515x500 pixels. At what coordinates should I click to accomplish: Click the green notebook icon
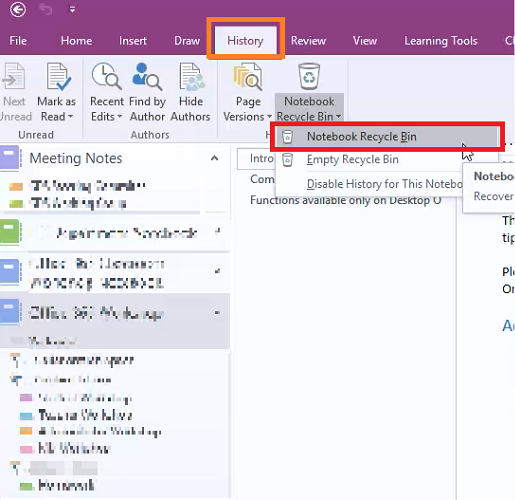pos(10,231)
